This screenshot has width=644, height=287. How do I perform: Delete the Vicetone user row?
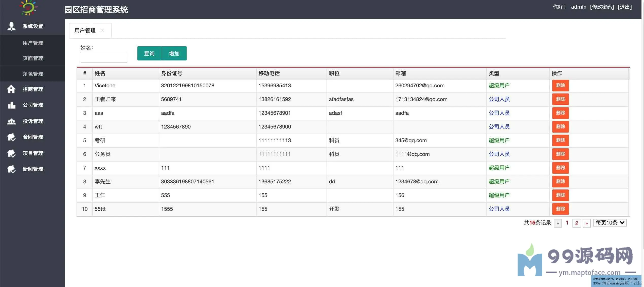click(x=560, y=86)
